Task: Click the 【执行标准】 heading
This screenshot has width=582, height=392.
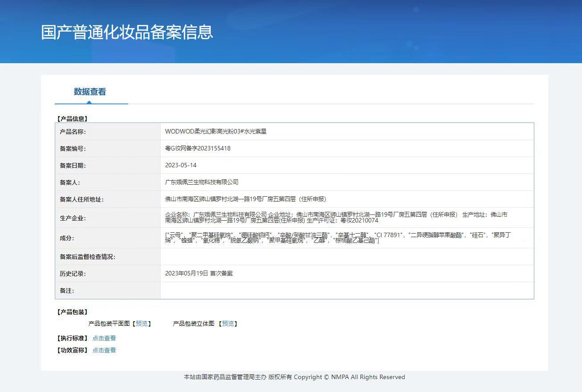Action: point(72,338)
